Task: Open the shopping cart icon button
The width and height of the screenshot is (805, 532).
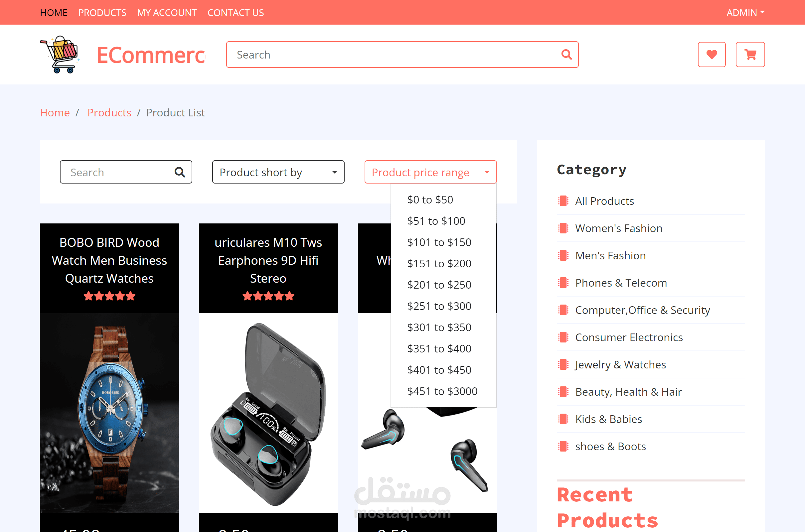Action: [750, 55]
